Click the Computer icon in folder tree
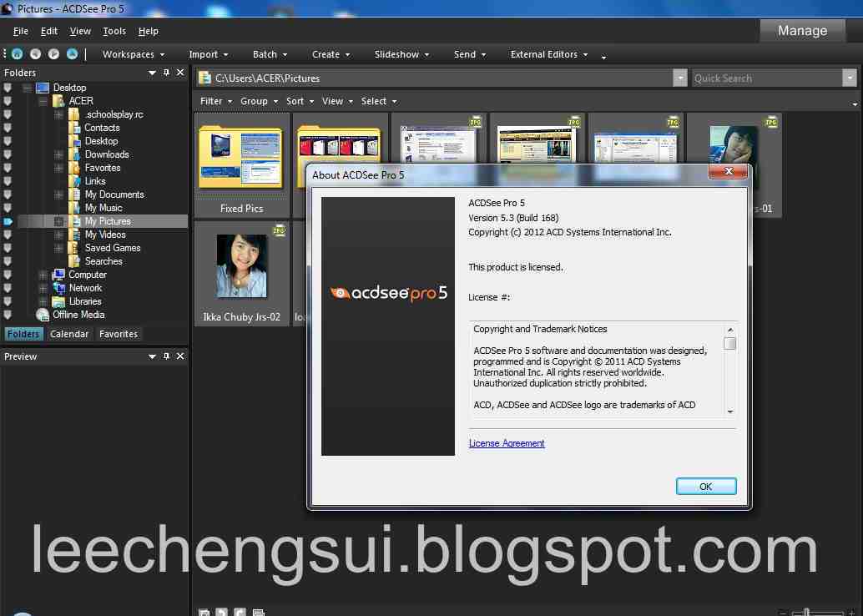Viewport: 863px width, 616px height. (58, 275)
